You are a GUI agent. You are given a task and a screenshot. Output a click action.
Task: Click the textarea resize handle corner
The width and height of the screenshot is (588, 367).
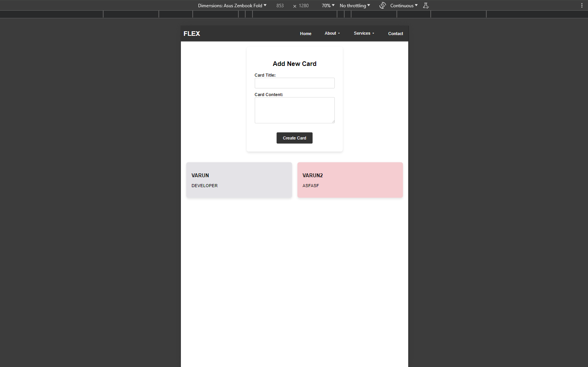click(333, 122)
